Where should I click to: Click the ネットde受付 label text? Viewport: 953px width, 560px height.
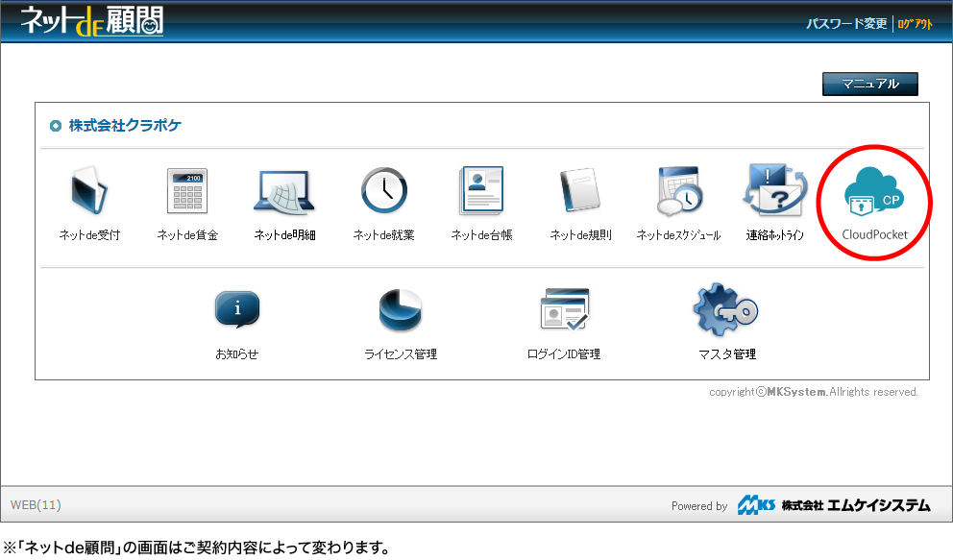tap(89, 235)
